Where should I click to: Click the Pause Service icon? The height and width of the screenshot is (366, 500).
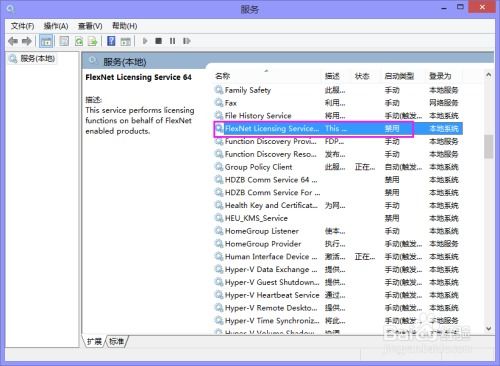click(x=172, y=41)
